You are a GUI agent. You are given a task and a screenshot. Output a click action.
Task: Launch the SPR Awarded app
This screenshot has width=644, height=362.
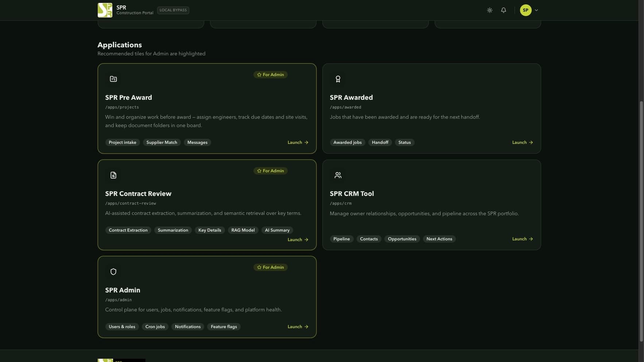pos(523,142)
